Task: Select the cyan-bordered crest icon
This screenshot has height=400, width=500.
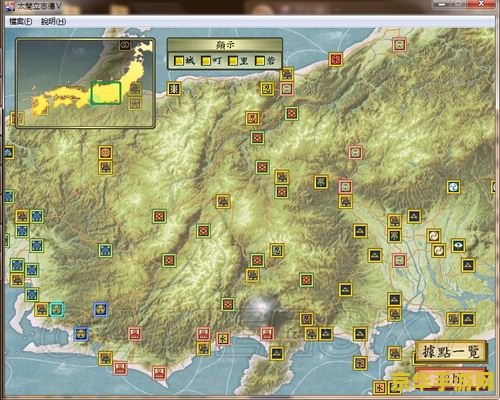Action: pyautogui.click(x=56, y=310)
